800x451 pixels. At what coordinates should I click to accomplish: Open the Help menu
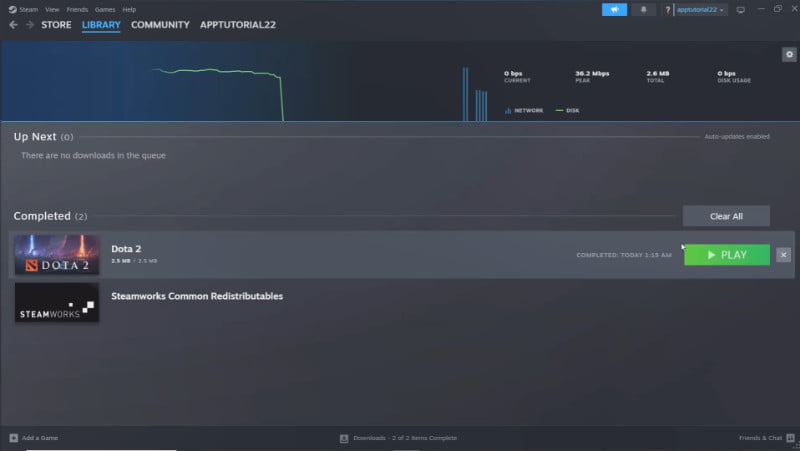[x=129, y=9]
